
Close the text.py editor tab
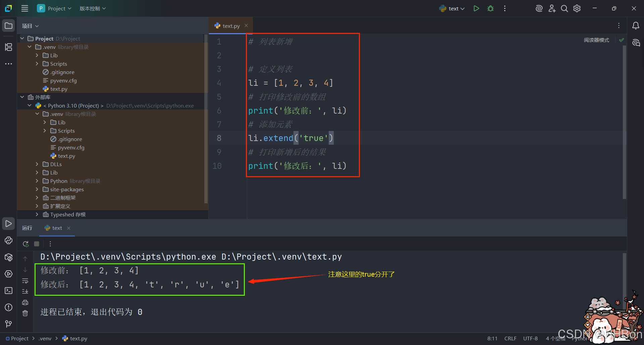click(246, 25)
